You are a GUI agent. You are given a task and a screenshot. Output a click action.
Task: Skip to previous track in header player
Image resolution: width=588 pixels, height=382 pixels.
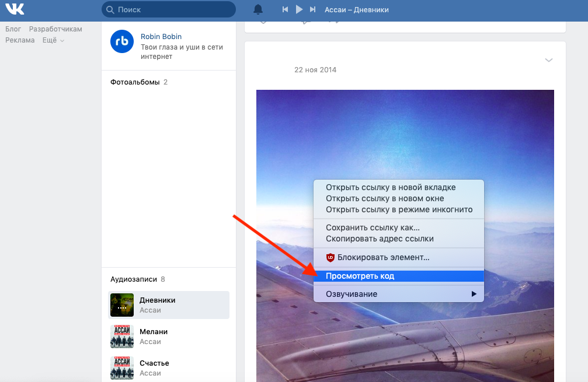285,9
